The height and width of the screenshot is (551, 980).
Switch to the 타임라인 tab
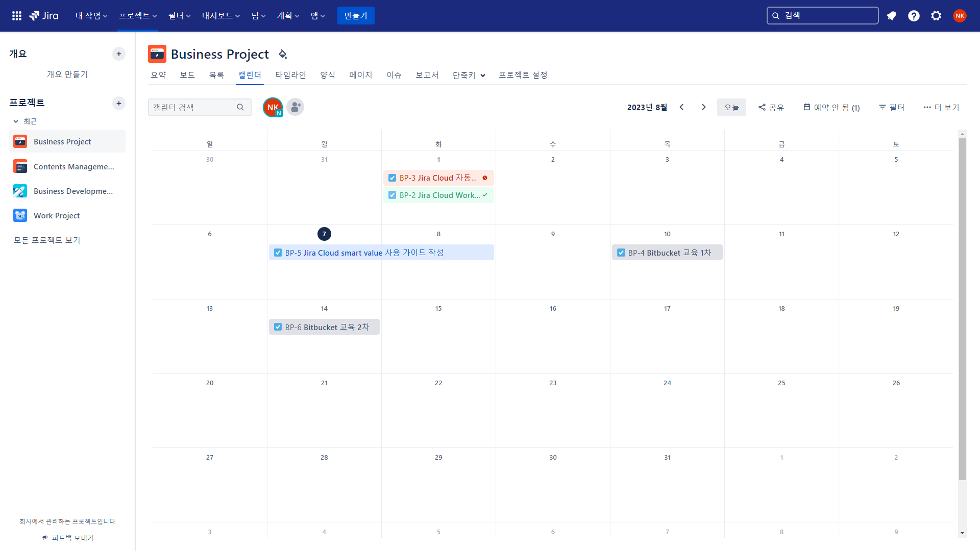tap(290, 74)
